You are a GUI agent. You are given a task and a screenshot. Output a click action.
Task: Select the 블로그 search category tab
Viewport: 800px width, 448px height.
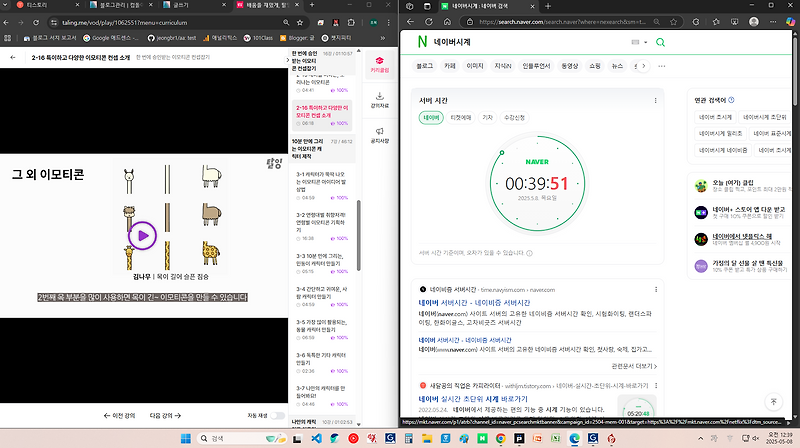tap(424, 66)
